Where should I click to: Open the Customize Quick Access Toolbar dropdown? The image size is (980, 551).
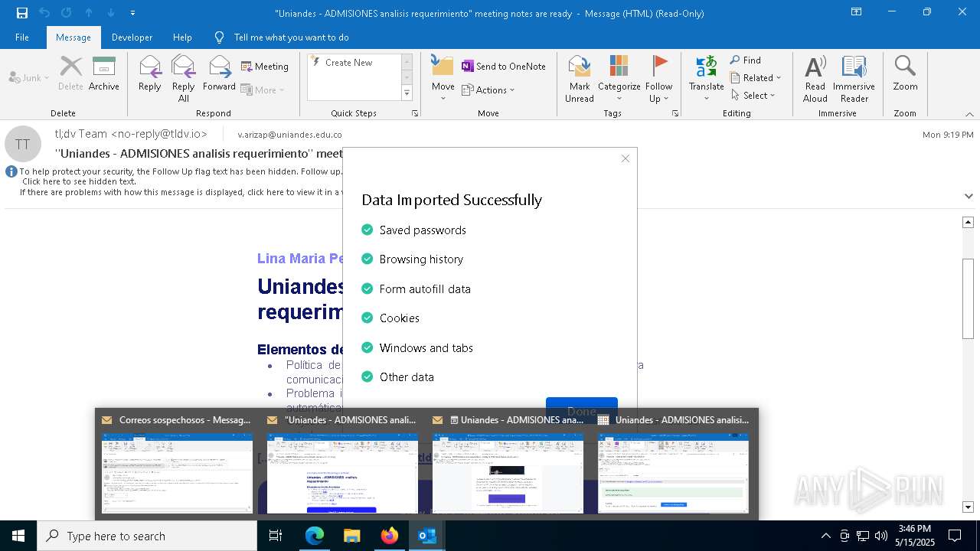tap(132, 13)
